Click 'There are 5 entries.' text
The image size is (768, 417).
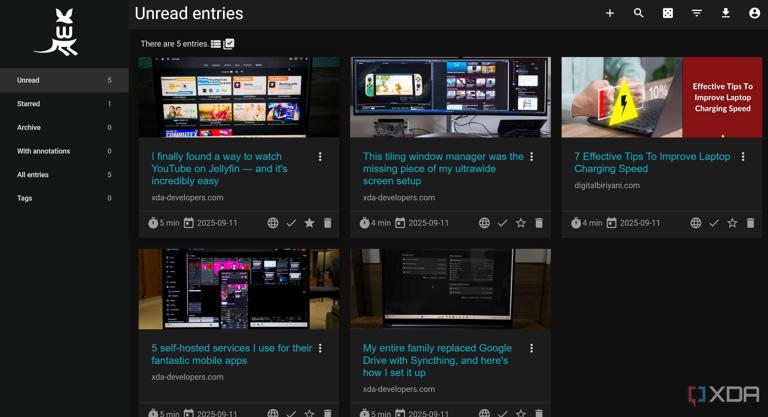[174, 44]
